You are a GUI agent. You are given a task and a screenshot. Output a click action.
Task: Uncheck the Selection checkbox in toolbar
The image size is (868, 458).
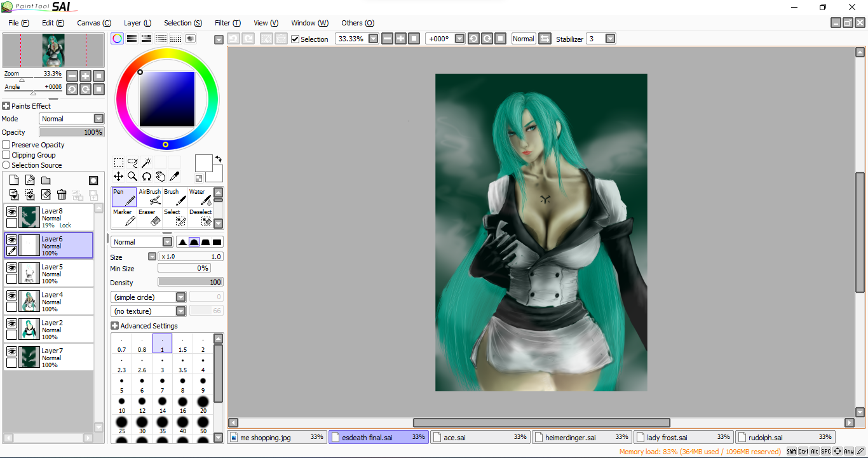tap(295, 39)
